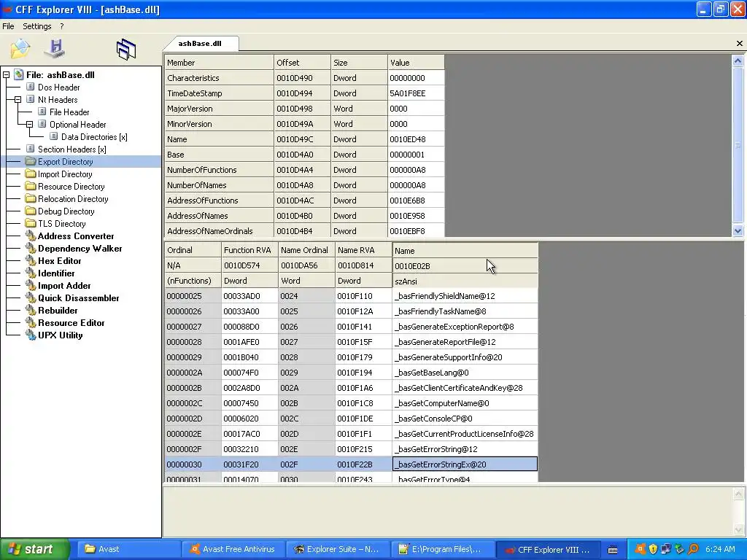Click the Function RVA column header

[249, 250]
